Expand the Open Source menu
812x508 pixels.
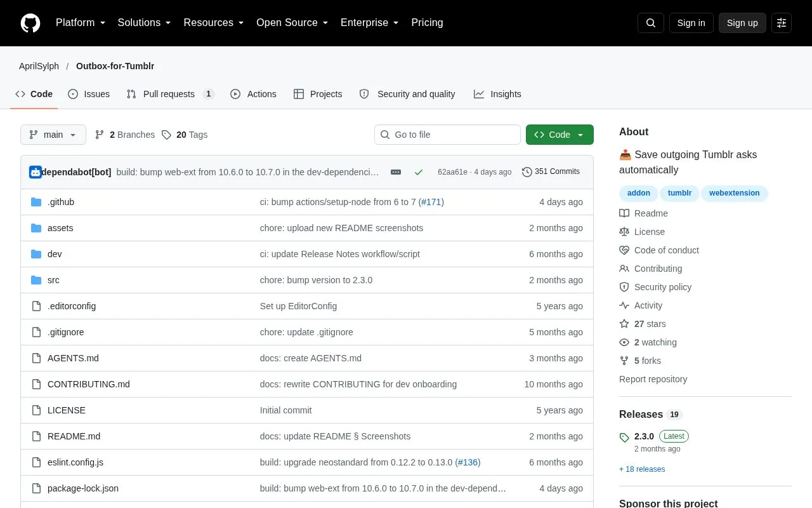(292, 23)
